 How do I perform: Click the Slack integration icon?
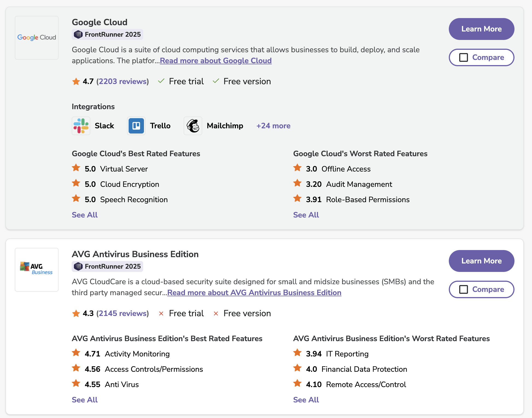(x=81, y=126)
